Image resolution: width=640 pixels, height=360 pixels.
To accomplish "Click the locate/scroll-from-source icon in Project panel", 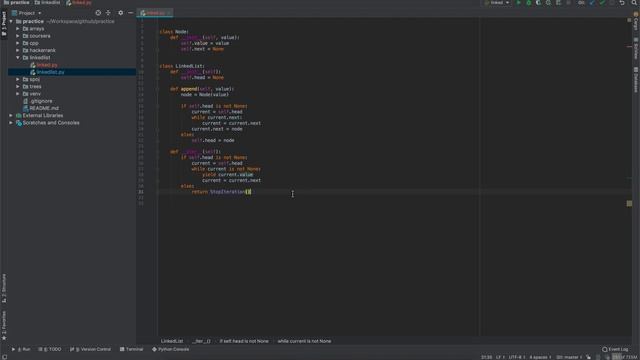I will click(x=98, y=13).
